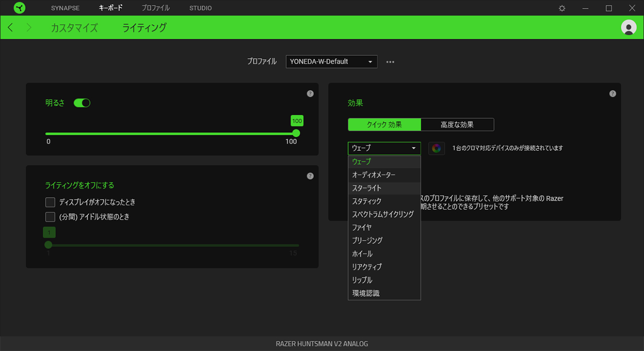Viewport: 644px width, 351px height.
Task: Choose 高度な効果 button
Action: click(457, 125)
